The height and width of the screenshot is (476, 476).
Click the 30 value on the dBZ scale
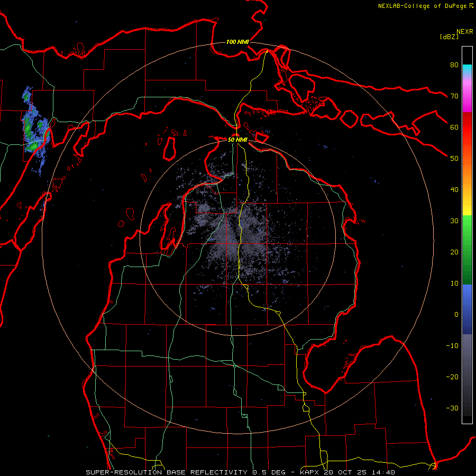tap(454, 221)
